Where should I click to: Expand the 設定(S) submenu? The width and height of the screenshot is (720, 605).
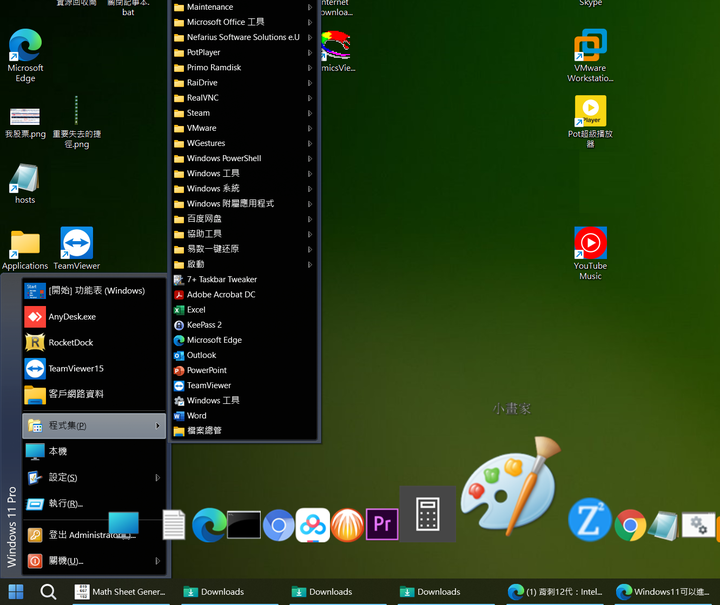(x=94, y=477)
